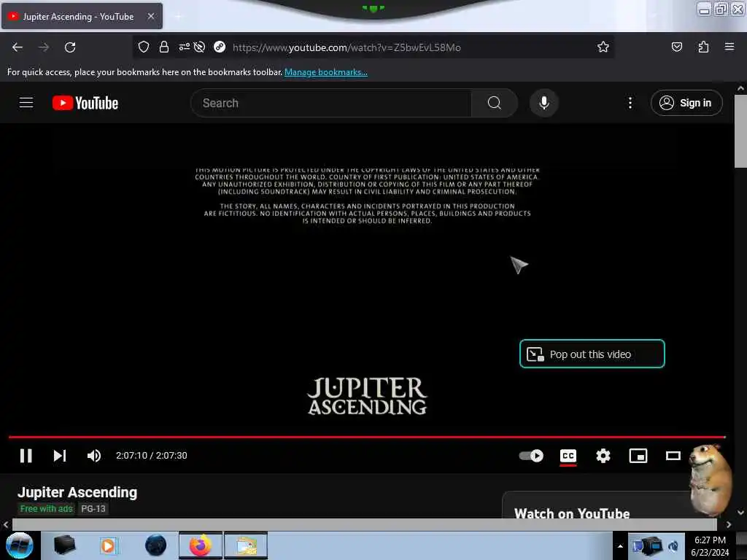The height and width of the screenshot is (560, 747).
Task: Click the address bar URL
Action: (347, 47)
